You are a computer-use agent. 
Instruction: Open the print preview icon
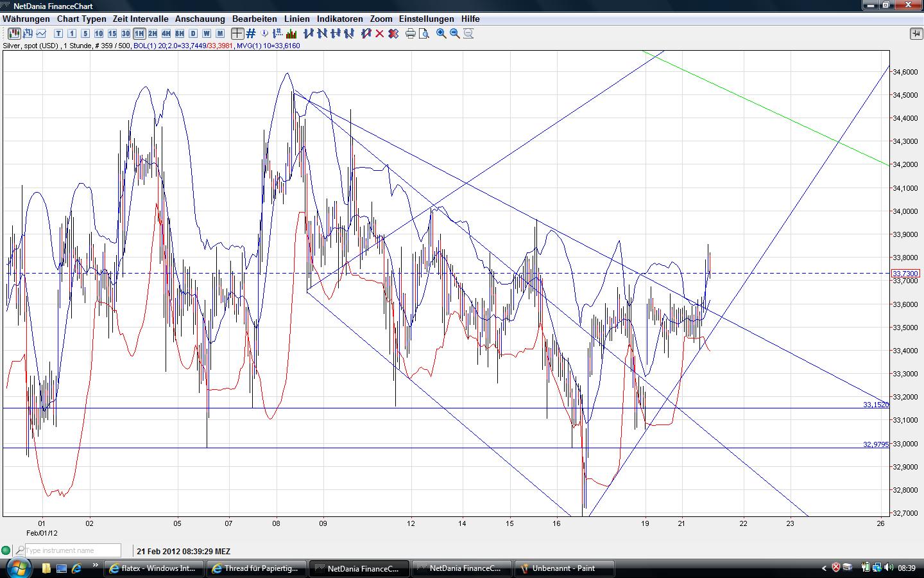coord(424,33)
